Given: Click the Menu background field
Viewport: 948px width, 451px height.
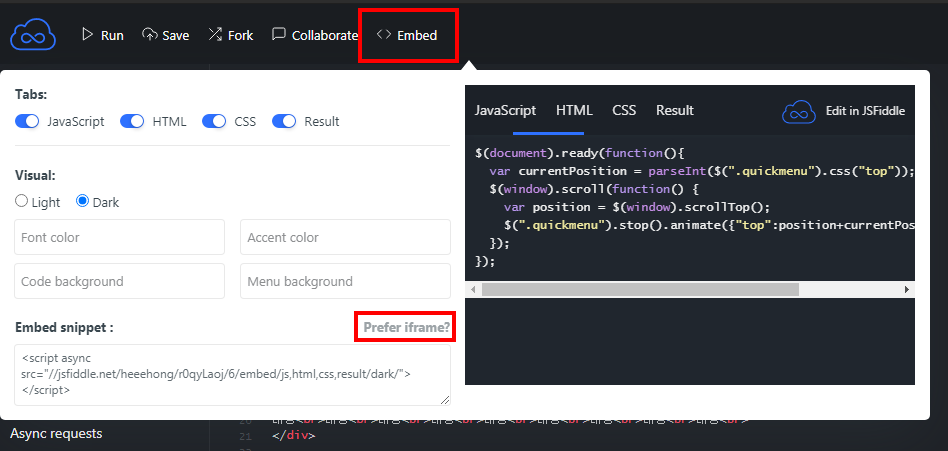Looking at the screenshot, I should [345, 281].
